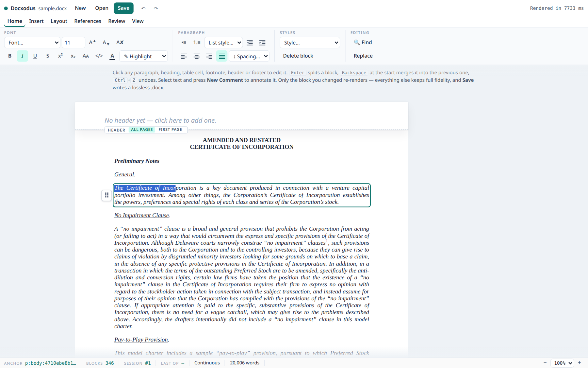588x368 pixels.
Task: Align paragraph right
Action: coord(209,56)
